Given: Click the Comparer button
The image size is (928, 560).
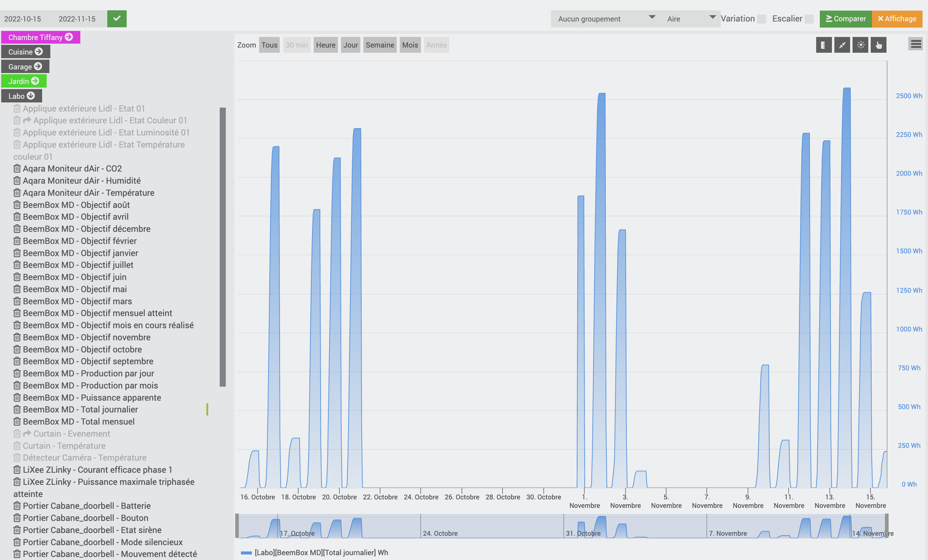Looking at the screenshot, I should (846, 19).
